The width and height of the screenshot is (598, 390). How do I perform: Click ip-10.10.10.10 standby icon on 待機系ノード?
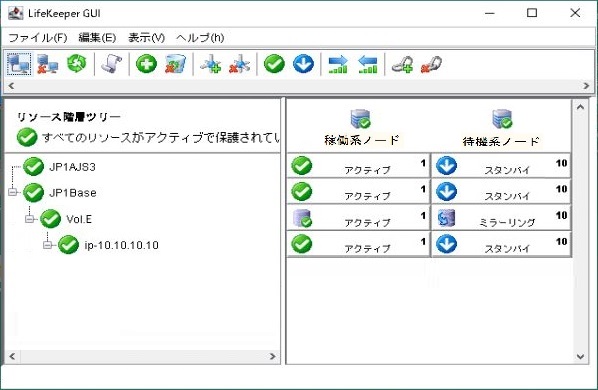click(x=446, y=244)
